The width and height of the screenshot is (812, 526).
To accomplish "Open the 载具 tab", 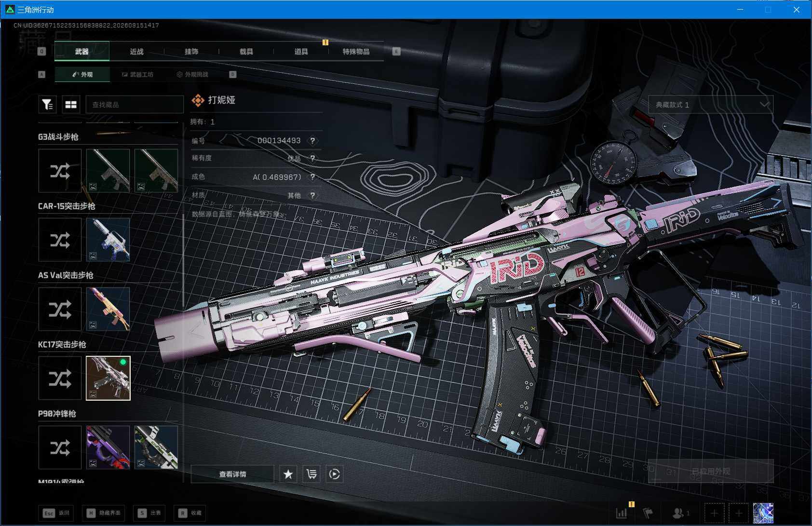I will pos(246,51).
